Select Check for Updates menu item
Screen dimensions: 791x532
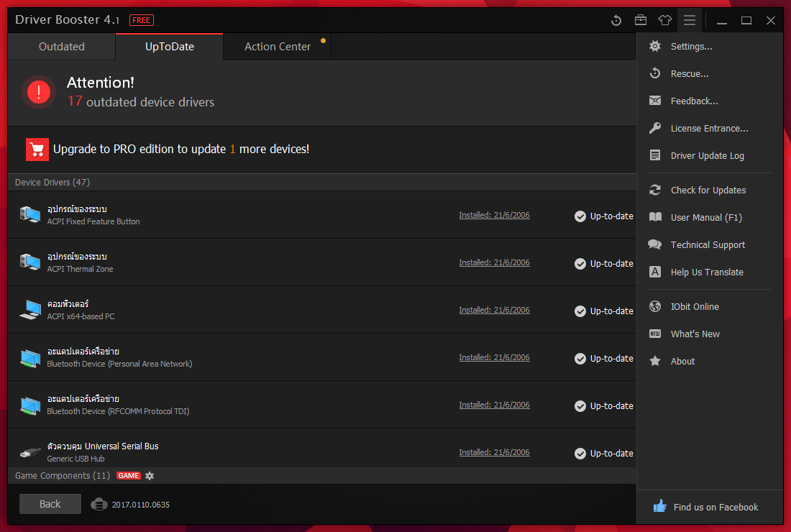(708, 190)
